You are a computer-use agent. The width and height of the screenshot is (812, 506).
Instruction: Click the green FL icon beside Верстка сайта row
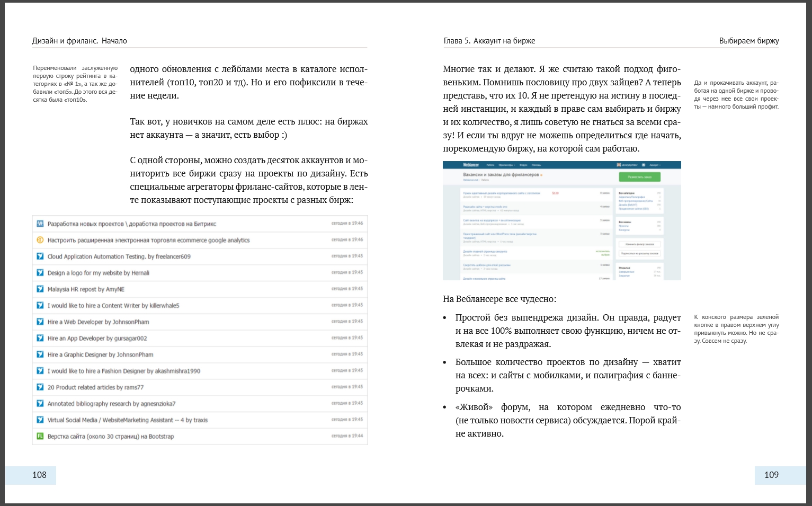click(x=40, y=437)
